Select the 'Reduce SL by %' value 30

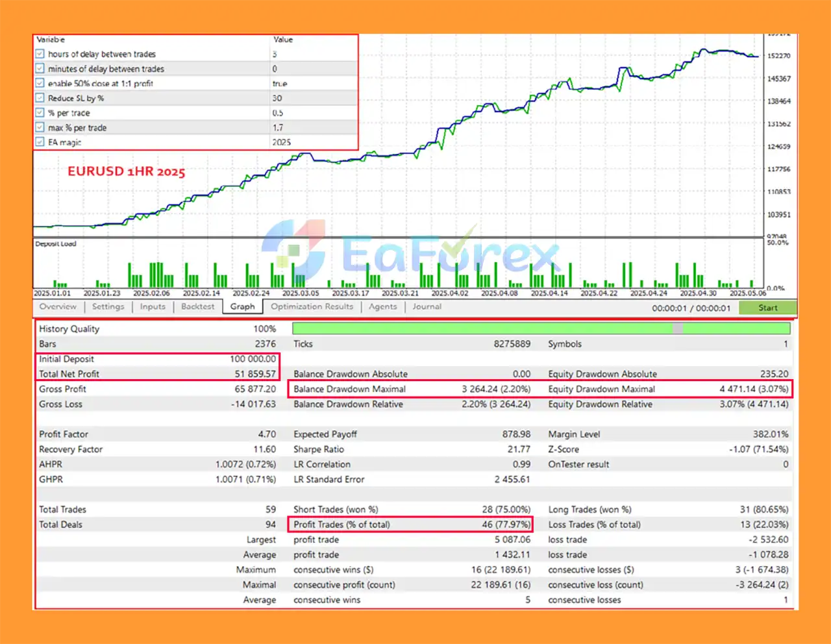tap(277, 98)
